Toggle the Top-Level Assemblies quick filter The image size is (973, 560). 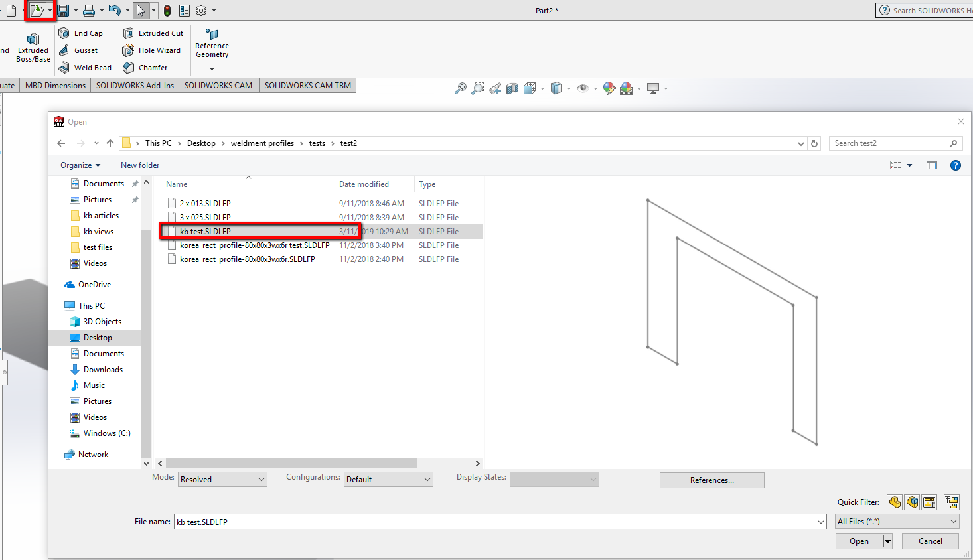(952, 502)
